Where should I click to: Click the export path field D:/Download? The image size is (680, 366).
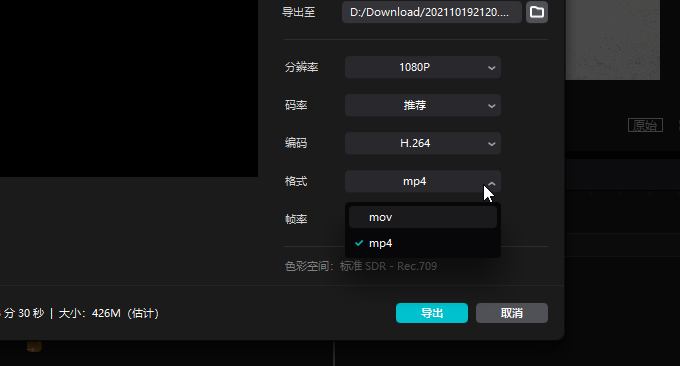[432, 12]
